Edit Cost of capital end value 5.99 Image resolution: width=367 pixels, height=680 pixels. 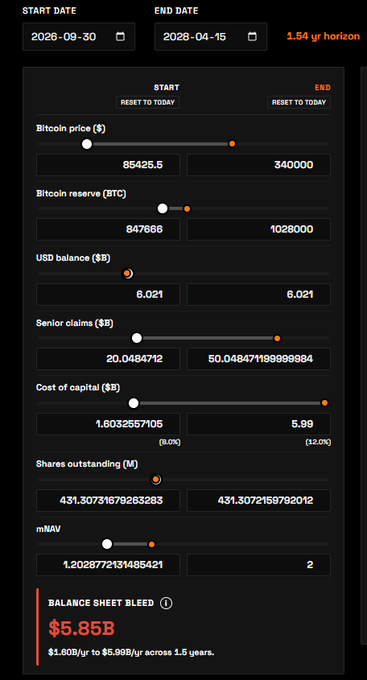pyautogui.click(x=259, y=424)
